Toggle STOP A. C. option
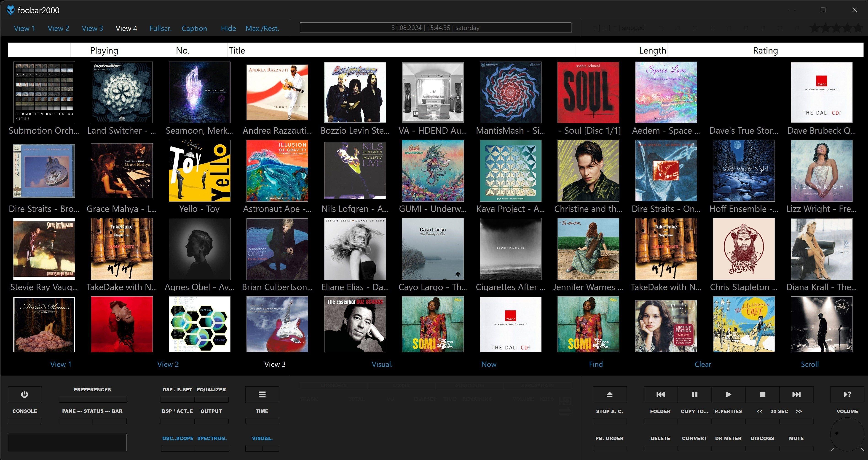The height and width of the screenshot is (460, 868). (610, 411)
